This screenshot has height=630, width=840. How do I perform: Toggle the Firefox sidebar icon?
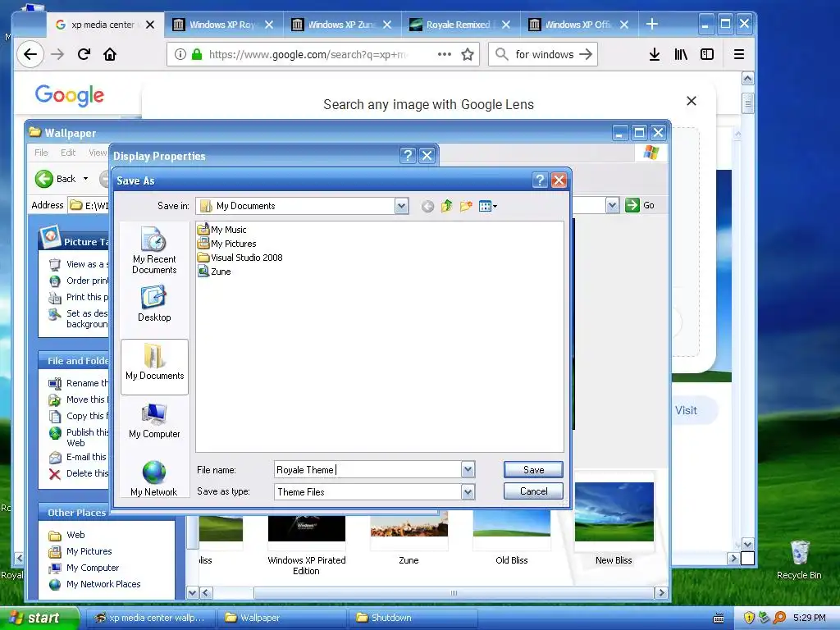click(x=707, y=54)
